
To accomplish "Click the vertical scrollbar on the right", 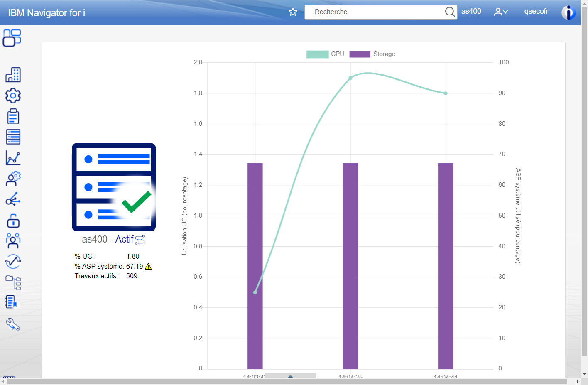I will point(584,181).
